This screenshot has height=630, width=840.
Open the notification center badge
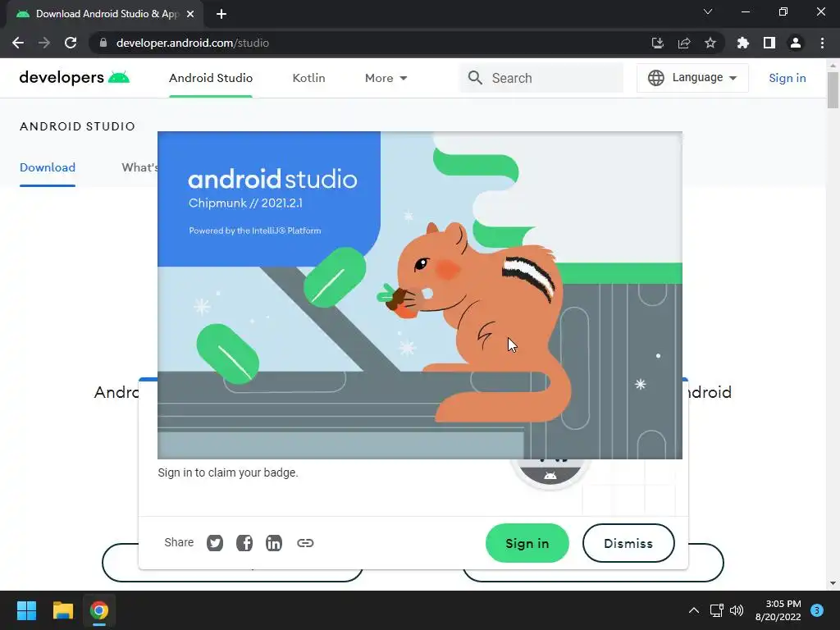coord(817,610)
